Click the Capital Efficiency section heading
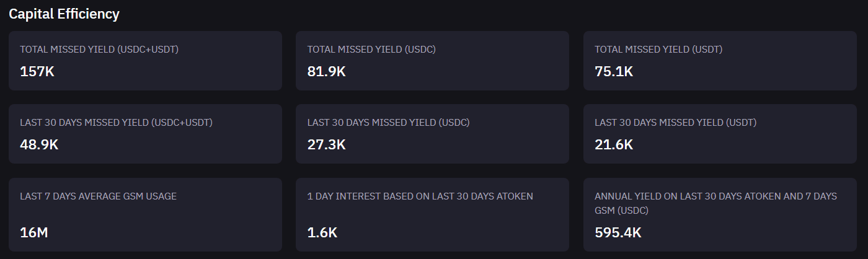 click(64, 14)
